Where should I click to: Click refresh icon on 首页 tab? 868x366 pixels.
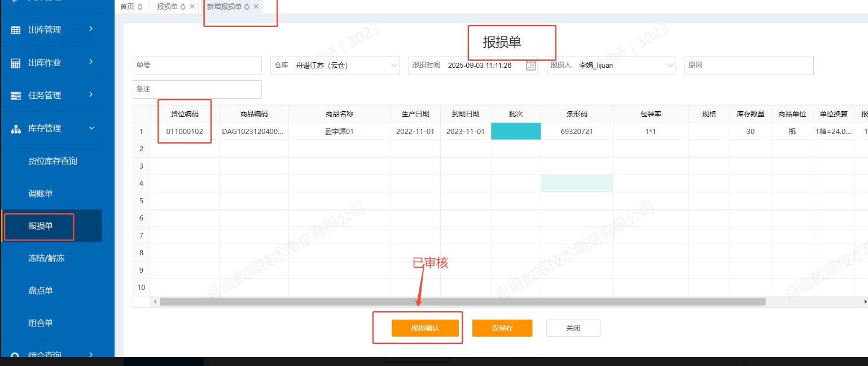[140, 7]
